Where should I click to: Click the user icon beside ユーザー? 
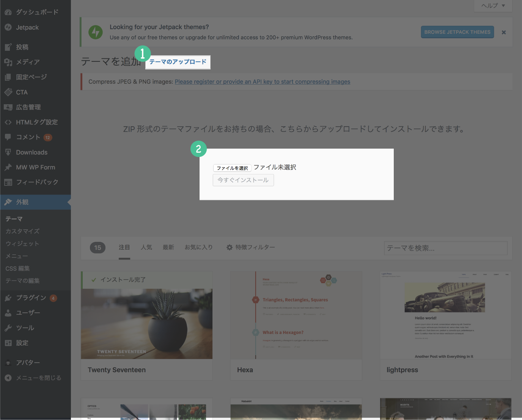[x=8, y=313]
